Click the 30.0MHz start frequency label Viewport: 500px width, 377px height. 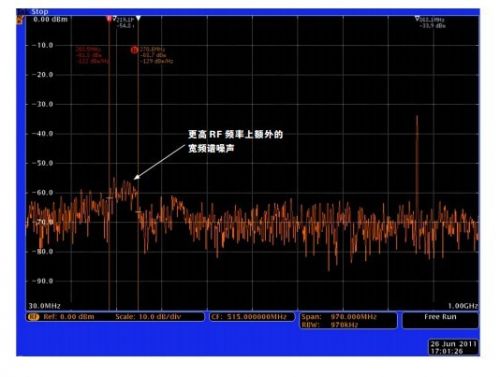click(45, 306)
